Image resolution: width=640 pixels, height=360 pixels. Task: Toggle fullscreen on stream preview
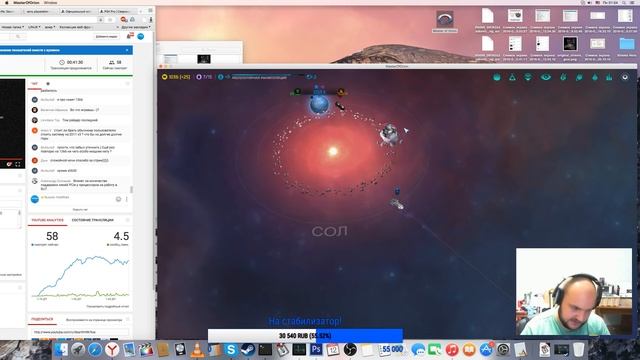(18, 164)
